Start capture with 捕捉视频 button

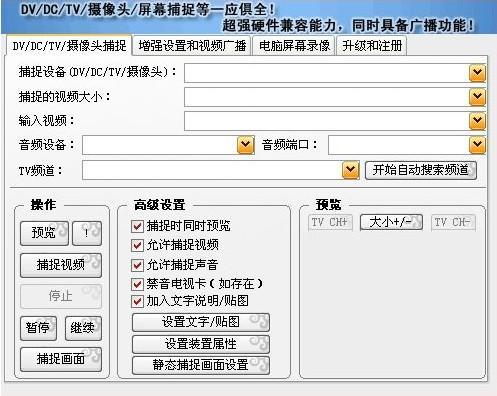pos(61,265)
